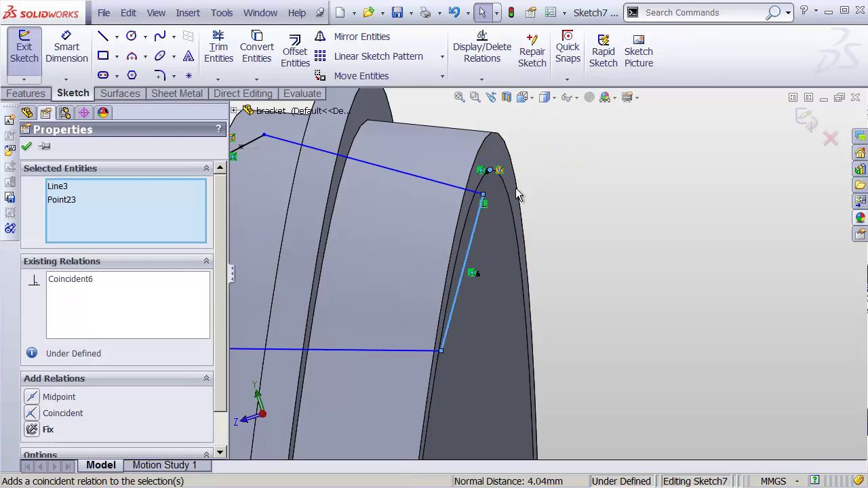Click the Zoom to Area icon
The height and width of the screenshot is (488, 868).
pyautogui.click(x=475, y=97)
